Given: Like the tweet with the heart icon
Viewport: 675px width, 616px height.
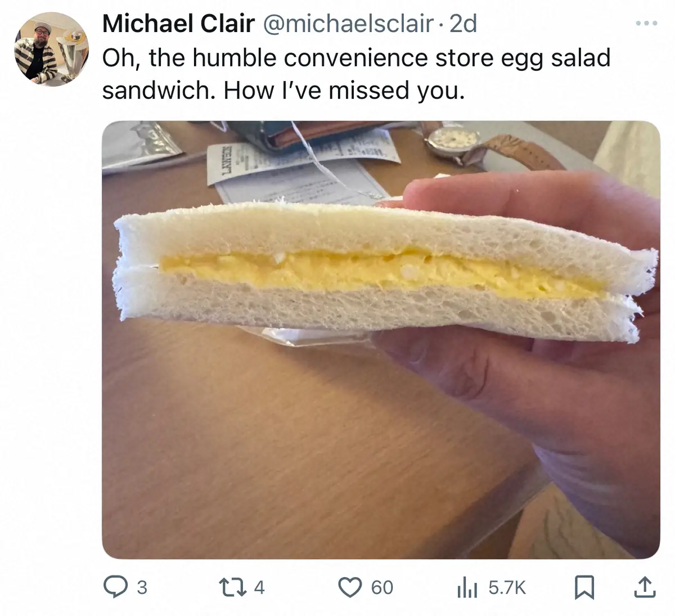Looking at the screenshot, I should point(350,587).
